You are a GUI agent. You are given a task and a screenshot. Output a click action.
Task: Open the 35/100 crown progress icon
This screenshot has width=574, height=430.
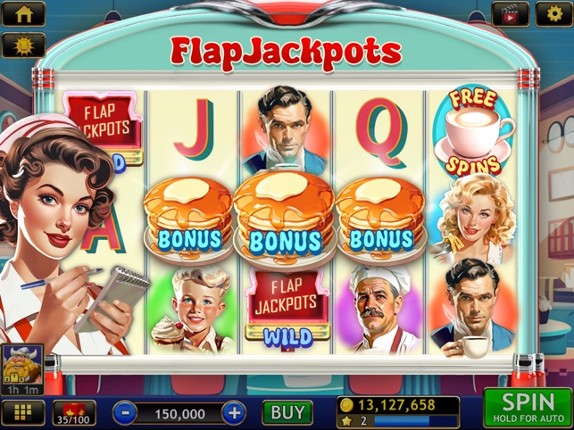(x=74, y=413)
